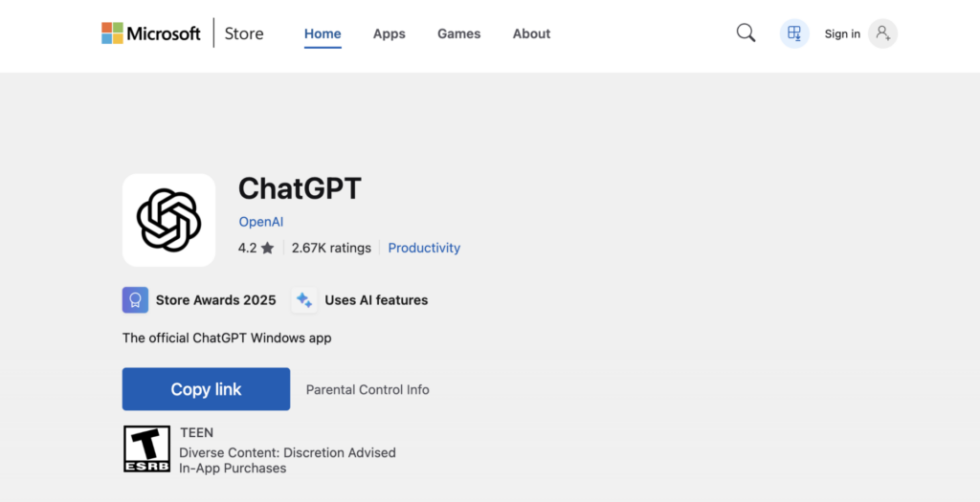Open the Productivity category link
The image size is (980, 502).
coord(424,248)
